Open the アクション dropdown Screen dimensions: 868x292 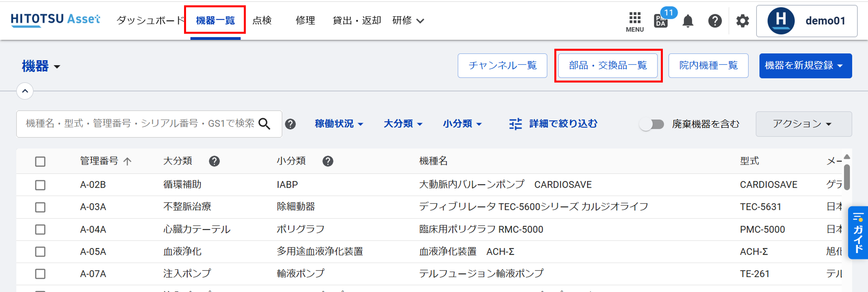coord(804,124)
